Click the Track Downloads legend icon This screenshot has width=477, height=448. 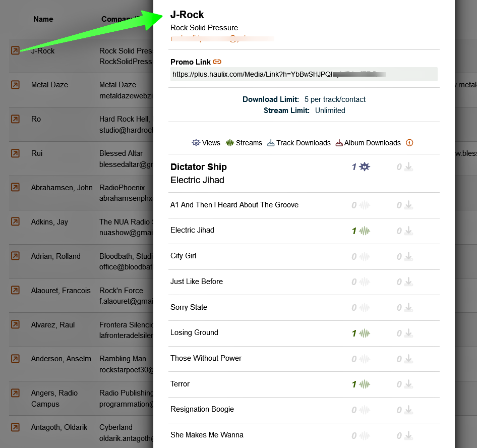tap(271, 143)
